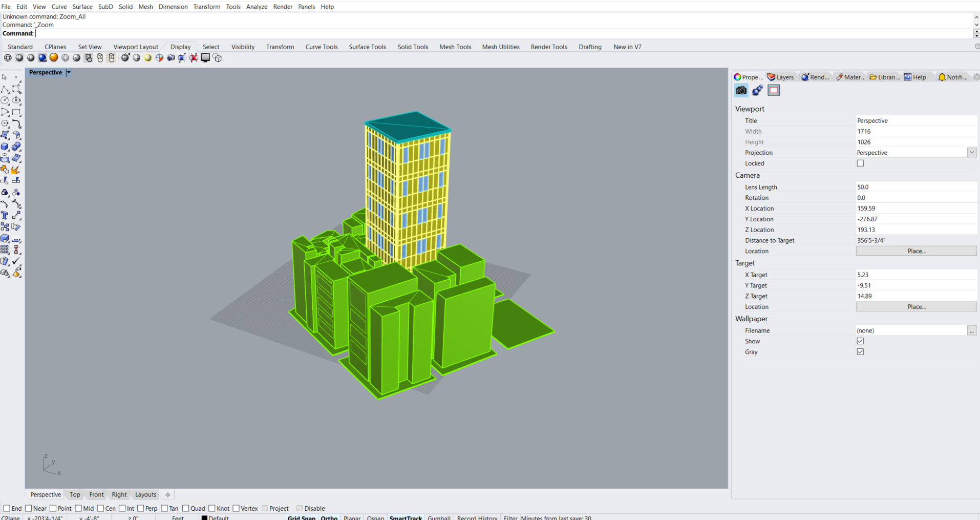Disable the wallpaper Show checkbox
Image resolution: width=980 pixels, height=520 pixels.
pos(860,341)
